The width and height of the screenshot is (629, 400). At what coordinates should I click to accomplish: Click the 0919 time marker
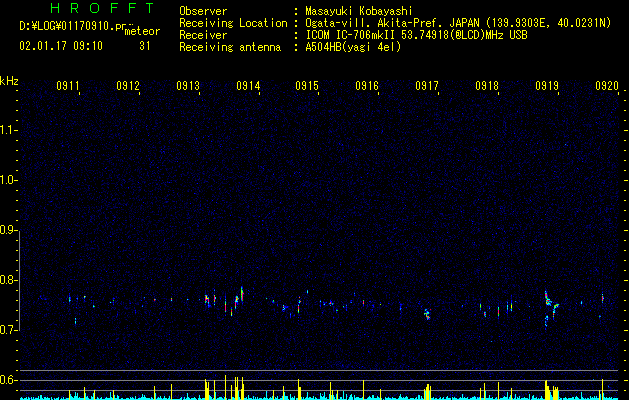[x=547, y=85]
